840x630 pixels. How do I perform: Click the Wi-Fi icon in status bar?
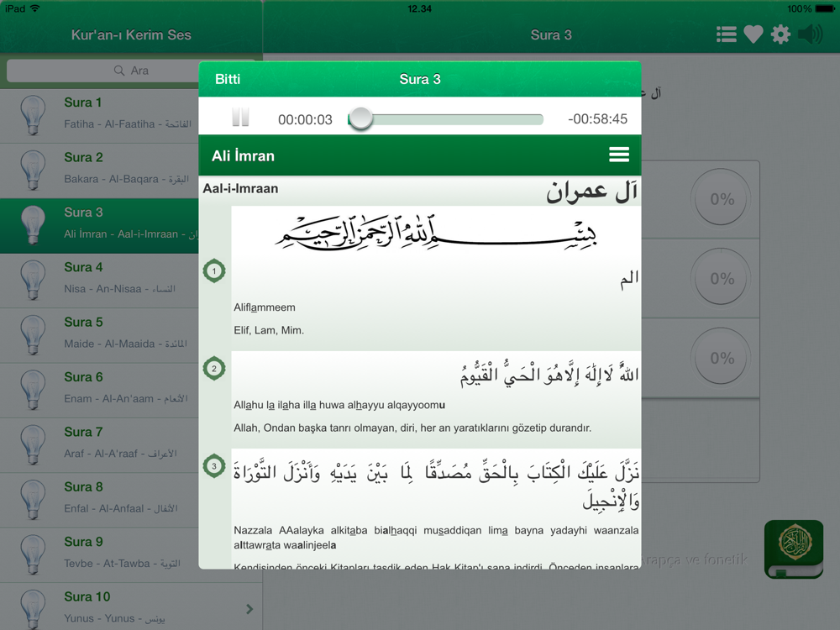click(35, 8)
